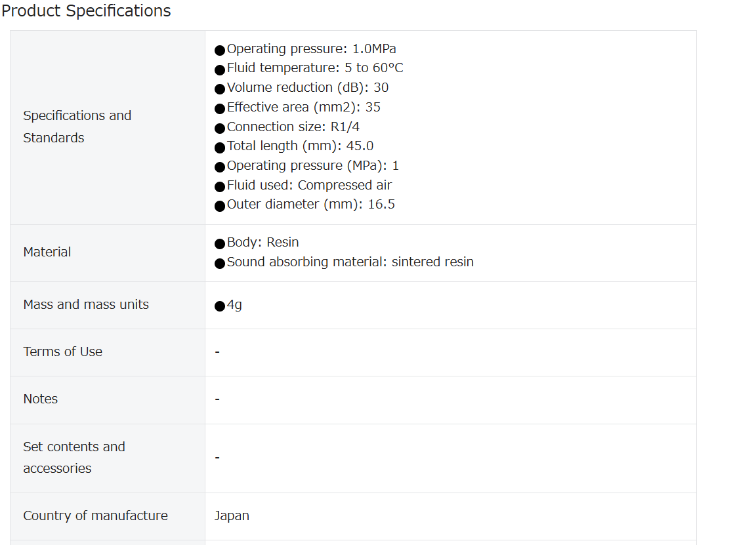The image size is (756, 545).
Task: Click the Japan country of manufacture value
Action: coord(232,515)
